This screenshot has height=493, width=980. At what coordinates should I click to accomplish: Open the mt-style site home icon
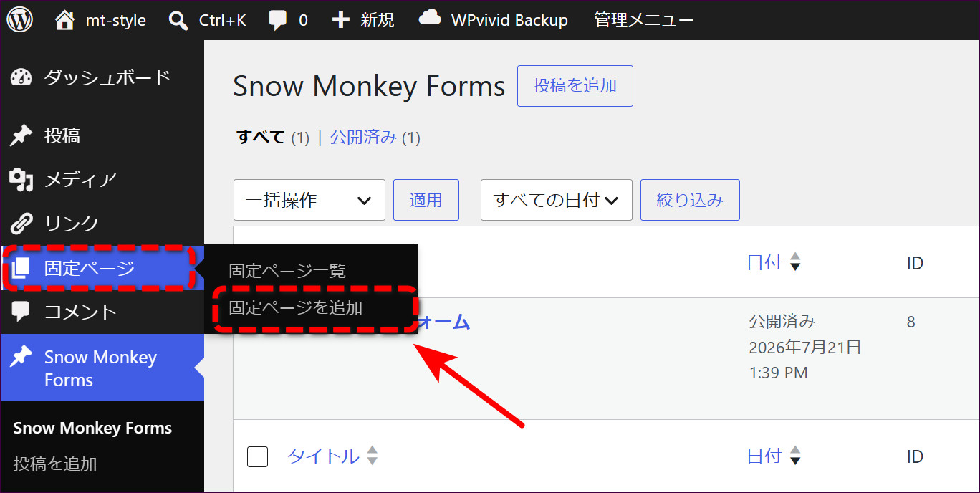coord(64,19)
